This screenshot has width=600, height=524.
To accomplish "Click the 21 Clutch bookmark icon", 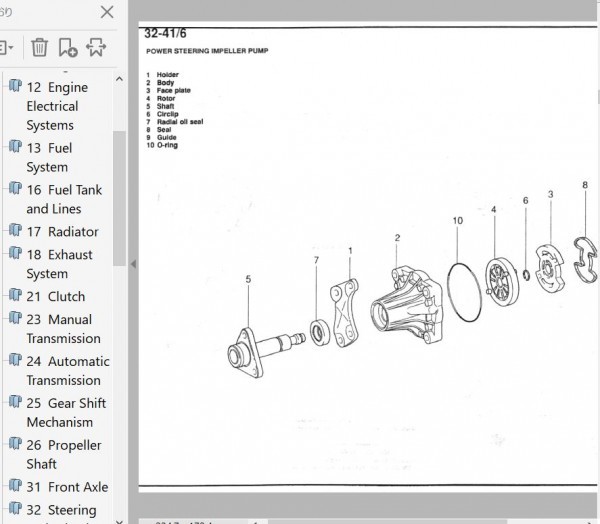I will tap(15, 295).
